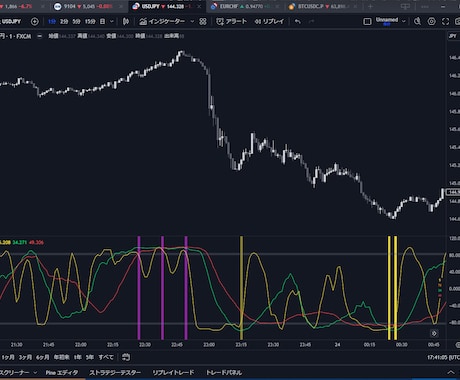Image resolution: width=460 pixels, height=380 pixels.
Task: Open the トレードパネル tab
Action: (x=224, y=373)
